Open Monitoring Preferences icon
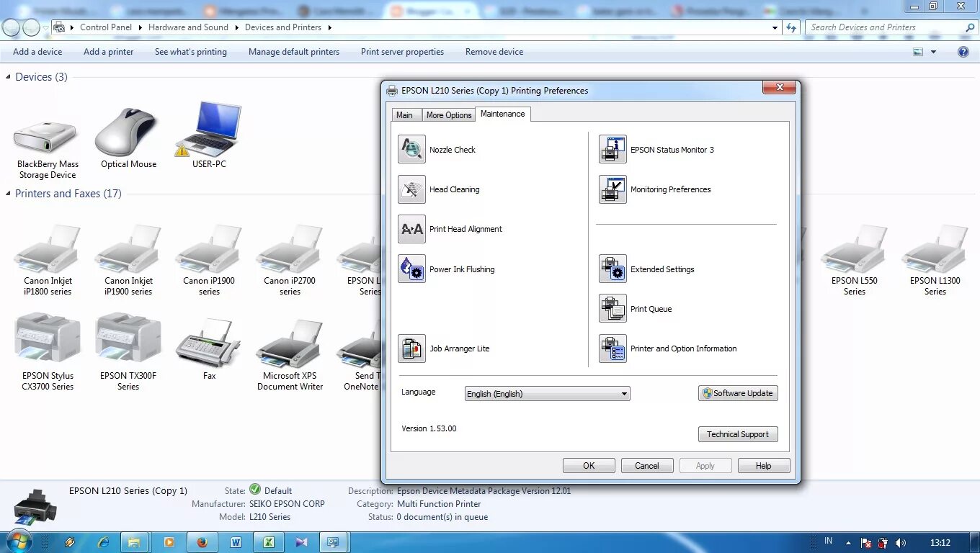This screenshot has width=980, height=553. click(x=612, y=189)
